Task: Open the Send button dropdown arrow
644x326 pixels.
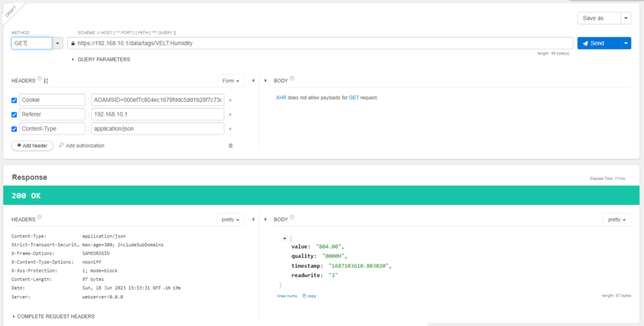Action: click(x=626, y=43)
